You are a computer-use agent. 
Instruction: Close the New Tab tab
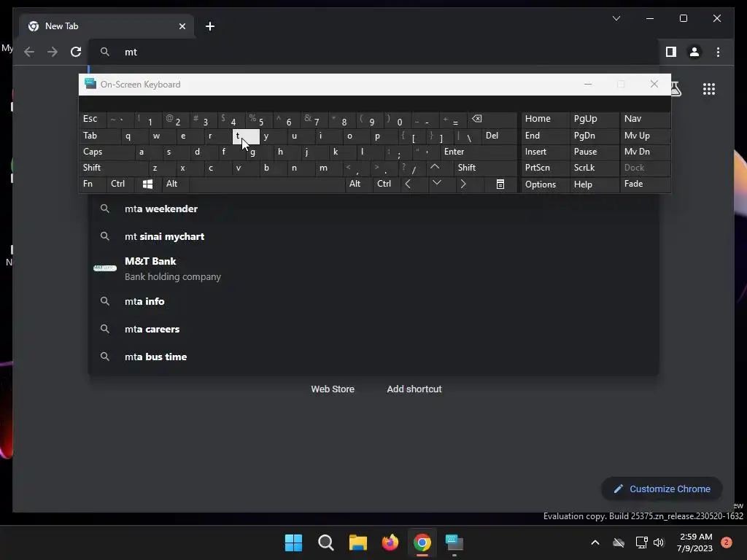(182, 26)
